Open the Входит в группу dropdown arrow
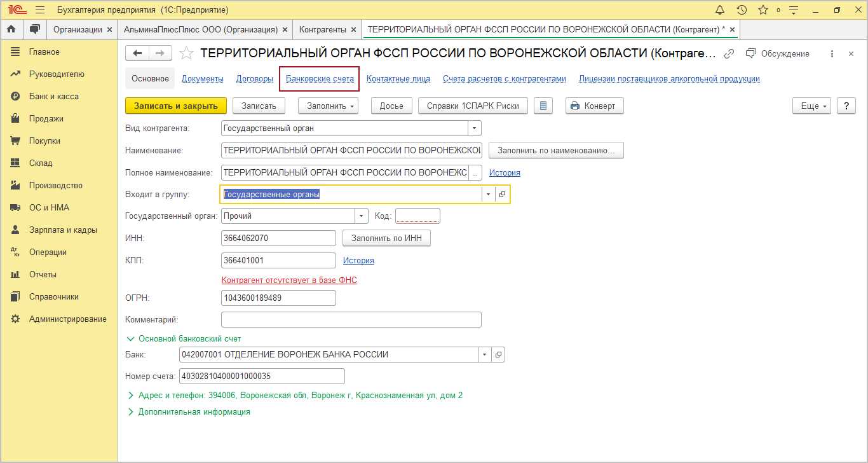The image size is (868, 463). (x=488, y=194)
